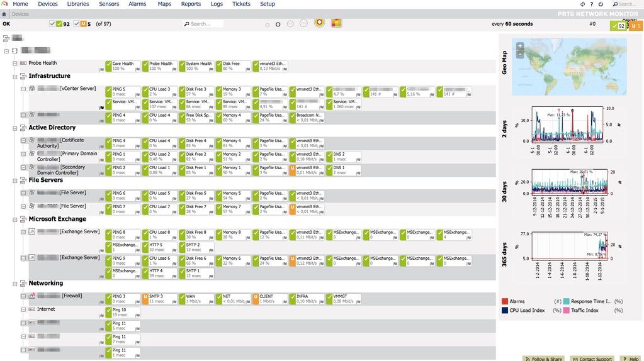Toggle the pink Traffic Index legend swatch
This screenshot has height=361, width=644.
567,311
